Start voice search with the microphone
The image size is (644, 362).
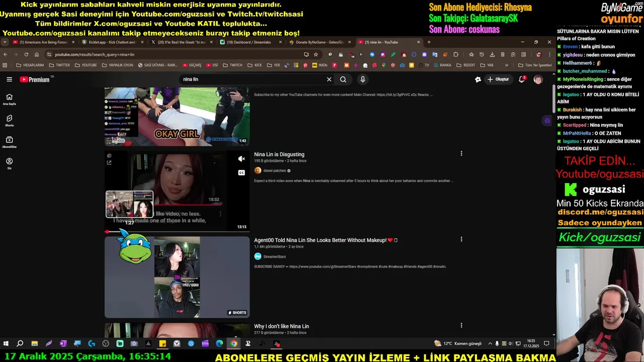coord(362,79)
